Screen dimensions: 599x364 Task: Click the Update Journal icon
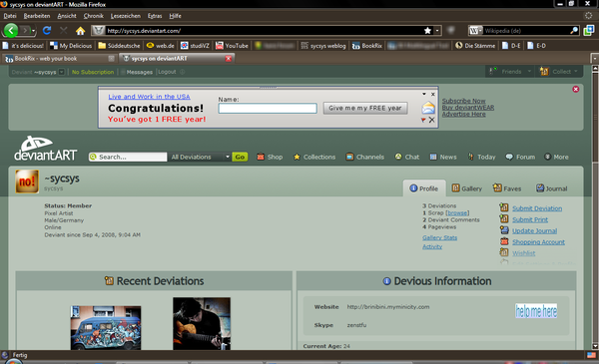[x=504, y=230]
